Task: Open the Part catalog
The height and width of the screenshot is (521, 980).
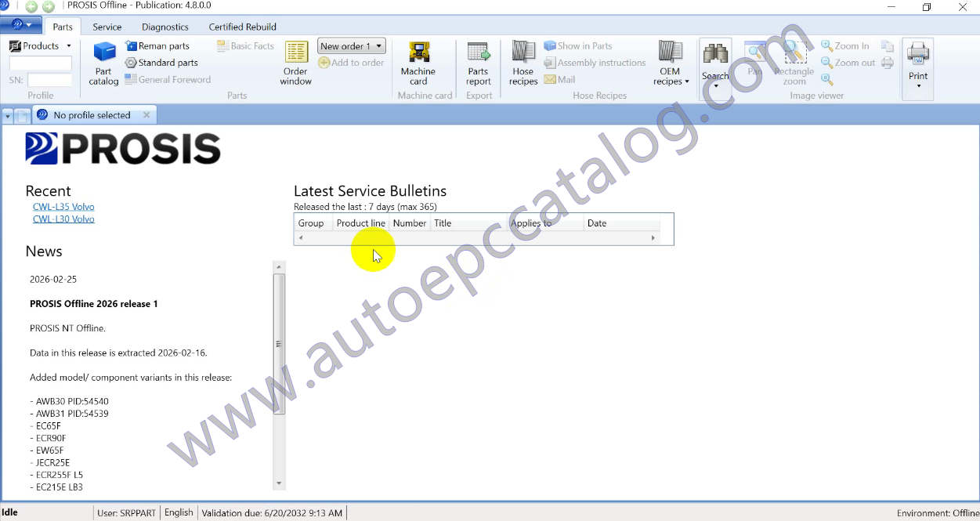Action: pyautogui.click(x=103, y=63)
